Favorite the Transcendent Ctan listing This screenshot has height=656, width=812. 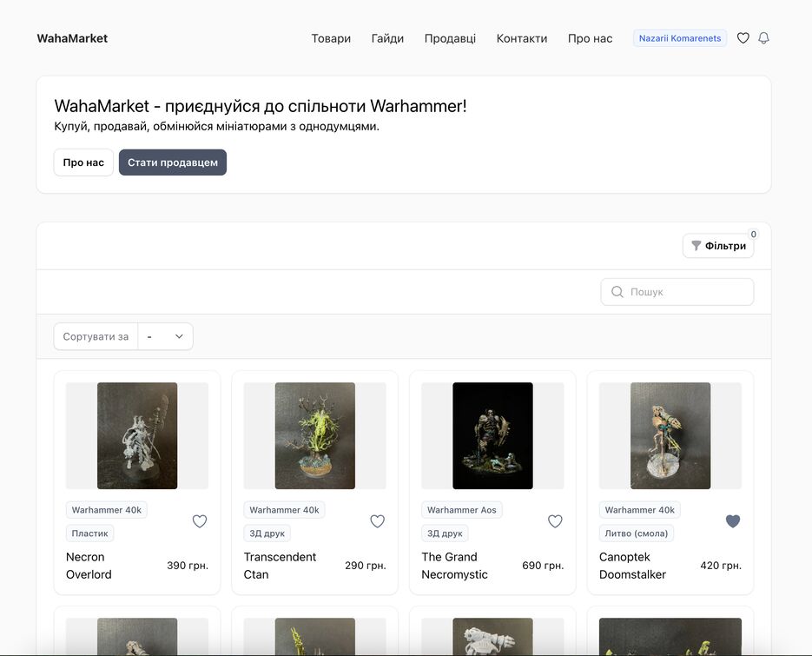377,521
